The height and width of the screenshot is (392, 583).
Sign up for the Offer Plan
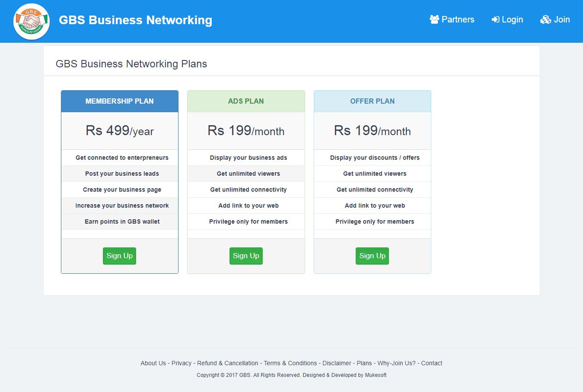(x=372, y=256)
